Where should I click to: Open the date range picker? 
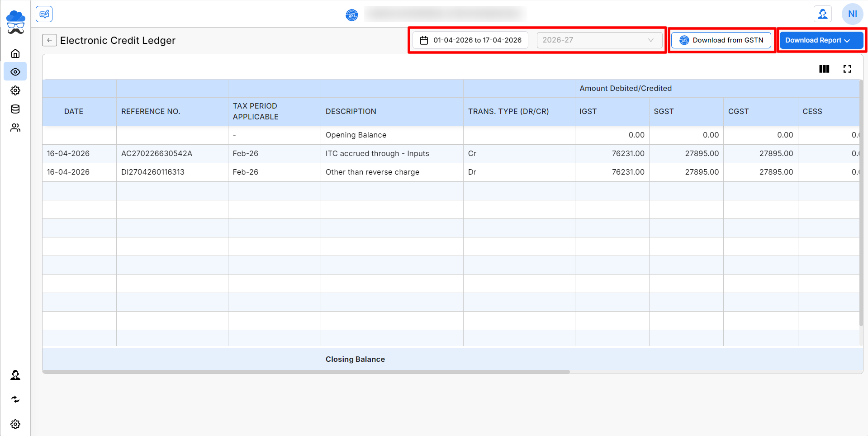tap(470, 40)
